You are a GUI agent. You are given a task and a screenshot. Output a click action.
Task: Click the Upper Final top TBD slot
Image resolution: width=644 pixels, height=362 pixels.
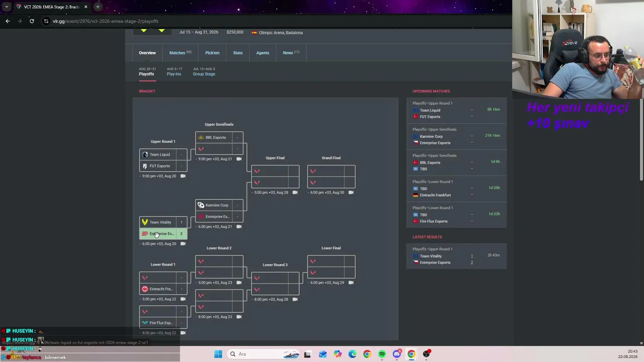[x=275, y=171]
